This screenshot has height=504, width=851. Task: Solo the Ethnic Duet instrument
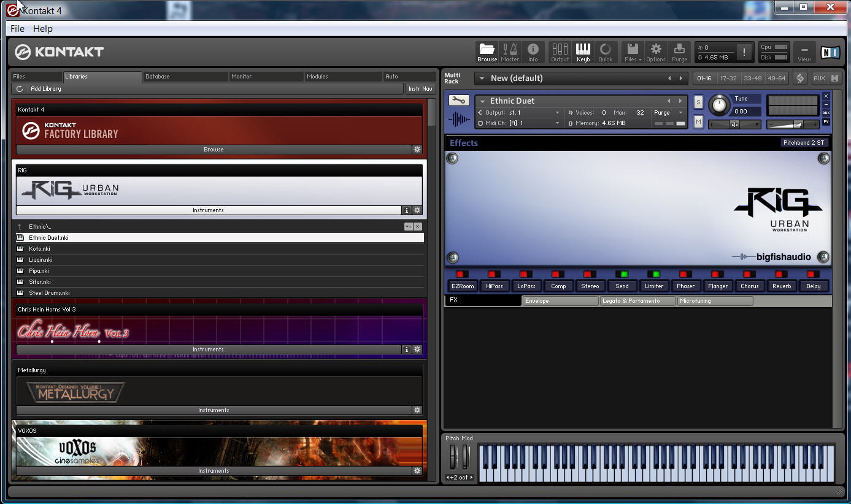click(698, 102)
